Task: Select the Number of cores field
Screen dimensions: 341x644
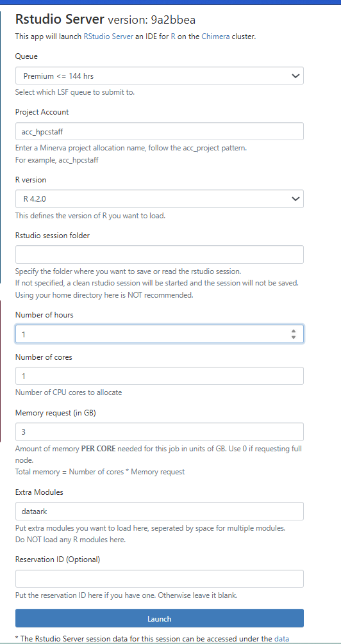Action: (159, 376)
